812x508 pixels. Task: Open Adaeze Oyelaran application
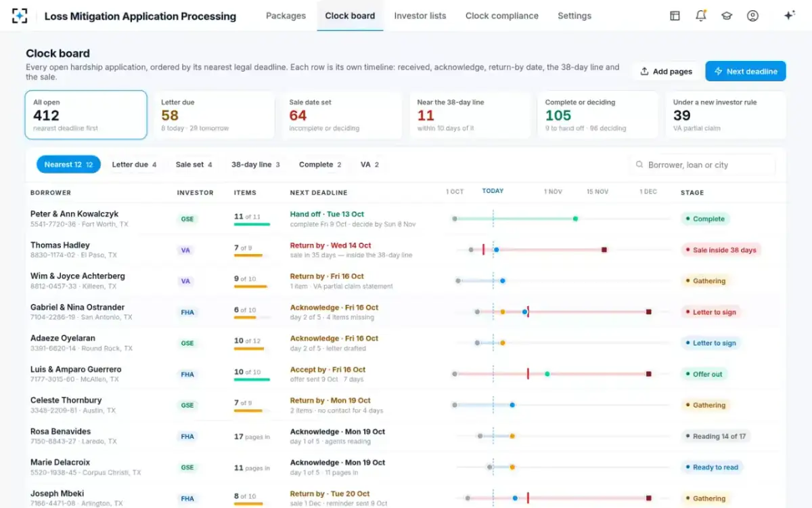click(406, 343)
